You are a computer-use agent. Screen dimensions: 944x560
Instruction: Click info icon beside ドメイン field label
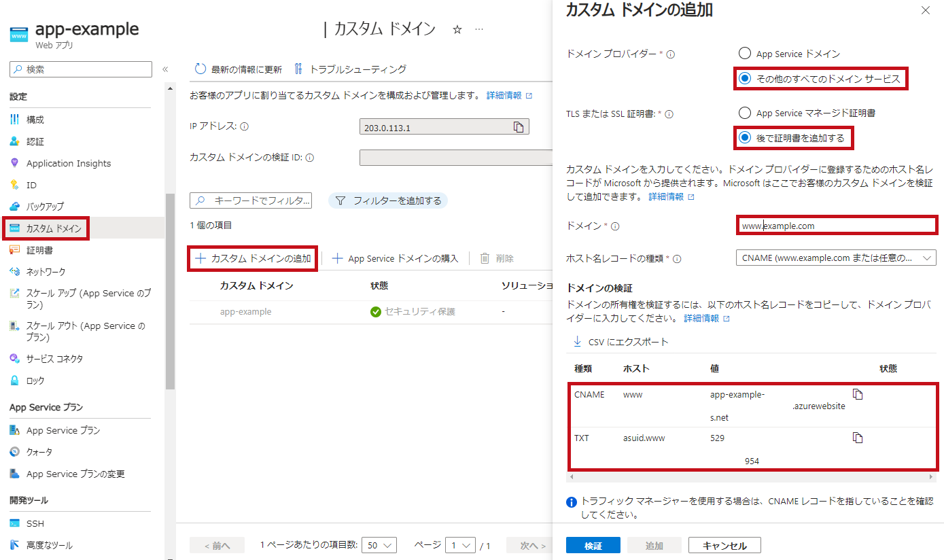615,226
